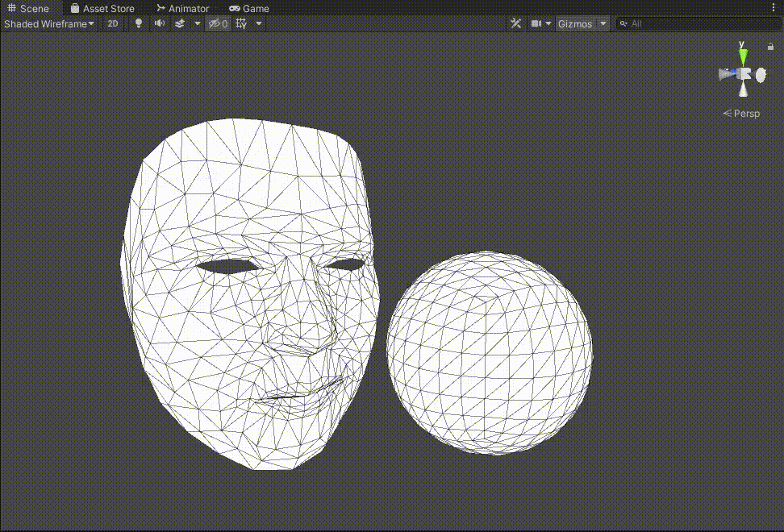The width and height of the screenshot is (784, 532).
Task: Toggle scene audio with the speaker icon
Action: pyautogui.click(x=159, y=23)
